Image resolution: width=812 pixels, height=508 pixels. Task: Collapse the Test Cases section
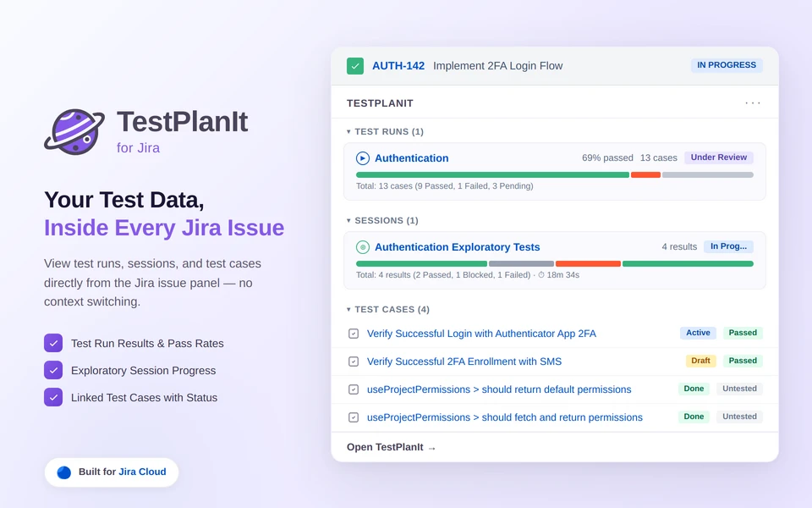(348, 310)
